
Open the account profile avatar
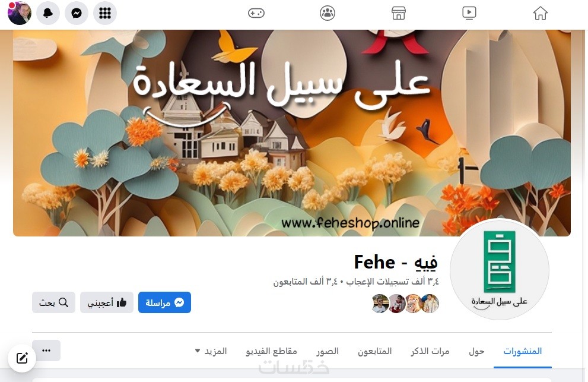pos(20,13)
